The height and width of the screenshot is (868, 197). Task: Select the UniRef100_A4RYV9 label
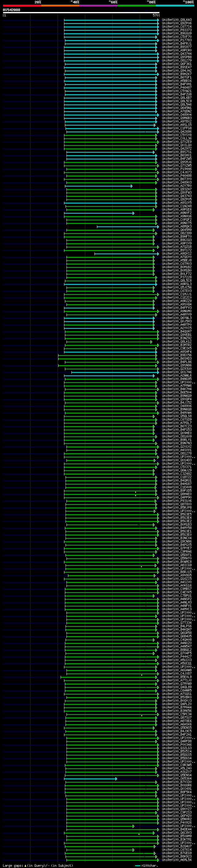click(x=177, y=315)
